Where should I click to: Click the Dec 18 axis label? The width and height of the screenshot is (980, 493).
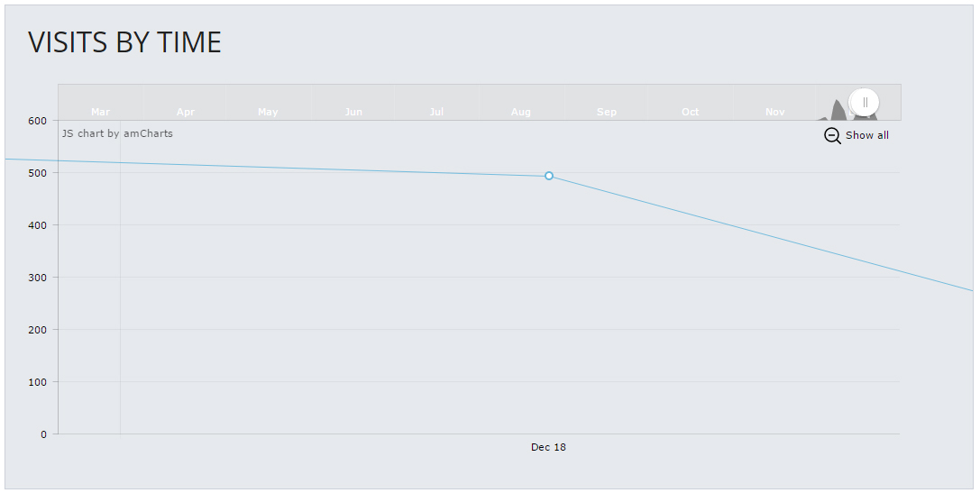(x=548, y=447)
